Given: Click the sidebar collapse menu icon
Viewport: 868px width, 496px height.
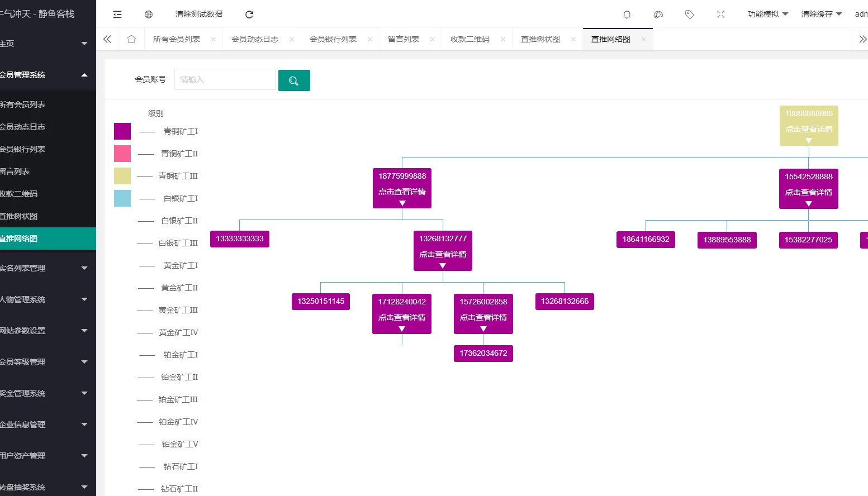Looking at the screenshot, I should point(117,15).
